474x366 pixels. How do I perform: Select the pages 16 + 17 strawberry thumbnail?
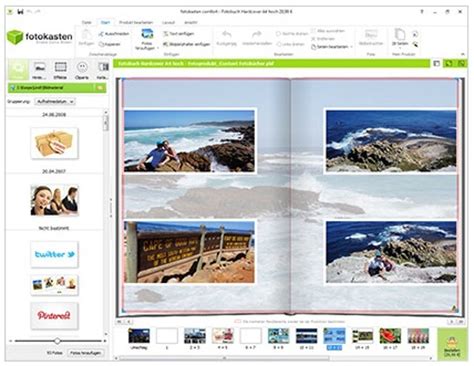click(x=390, y=336)
